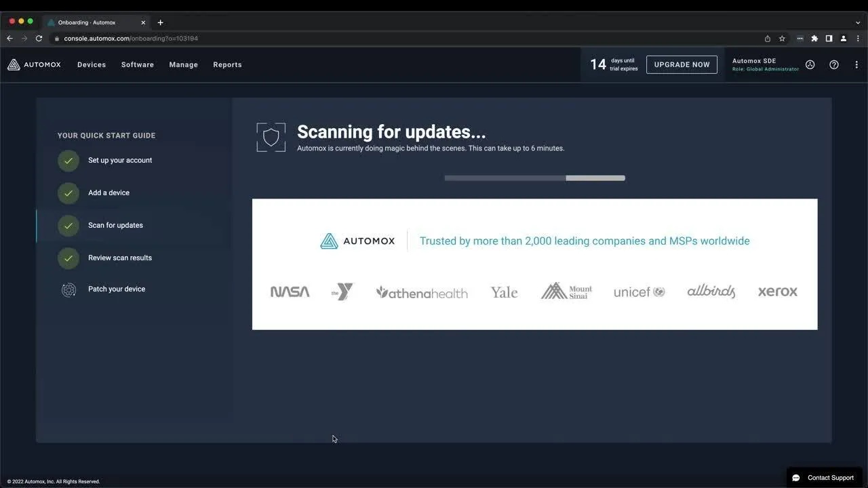
Task: Click the Upgrade Now button
Action: 682,64
